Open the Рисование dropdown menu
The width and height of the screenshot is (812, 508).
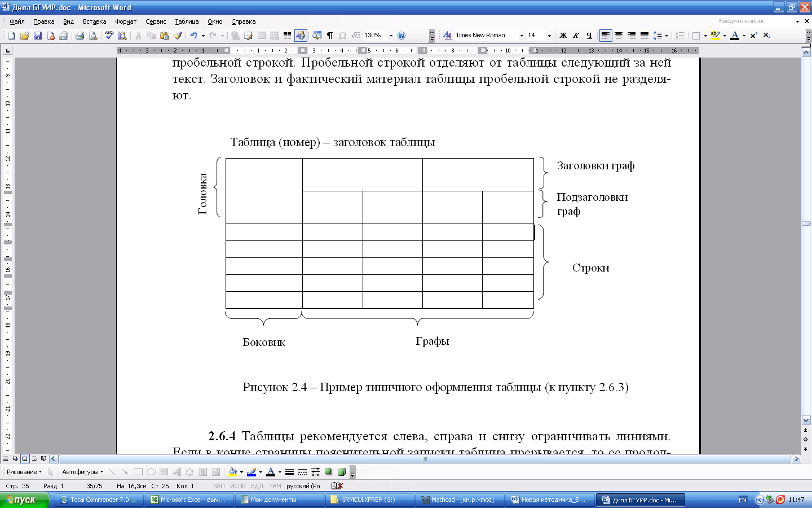(24, 472)
